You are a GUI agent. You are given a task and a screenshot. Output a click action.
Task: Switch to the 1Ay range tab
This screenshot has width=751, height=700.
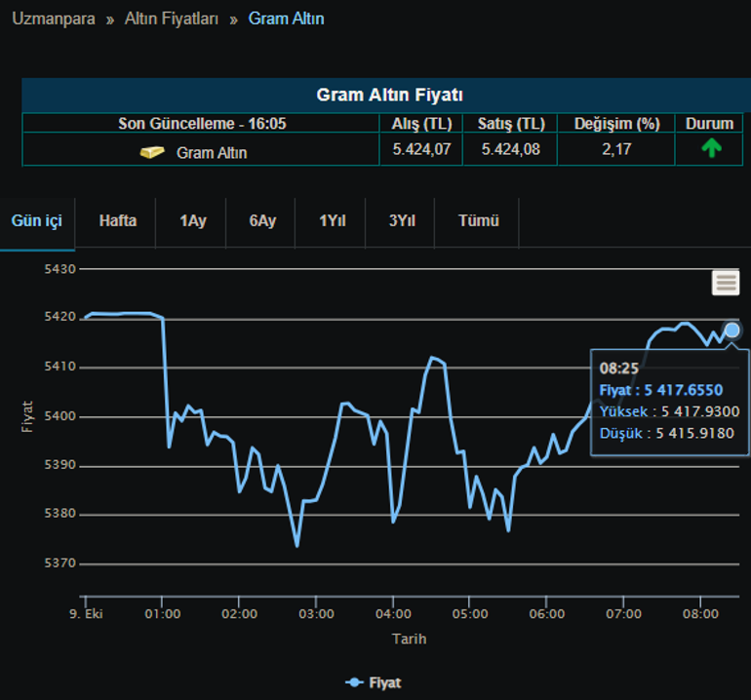pyautogui.click(x=192, y=221)
